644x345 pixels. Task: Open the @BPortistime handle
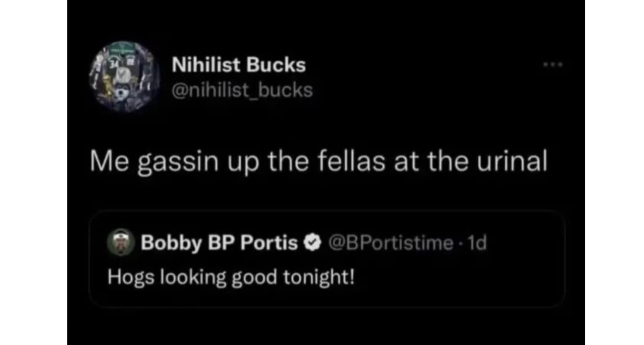click(391, 244)
